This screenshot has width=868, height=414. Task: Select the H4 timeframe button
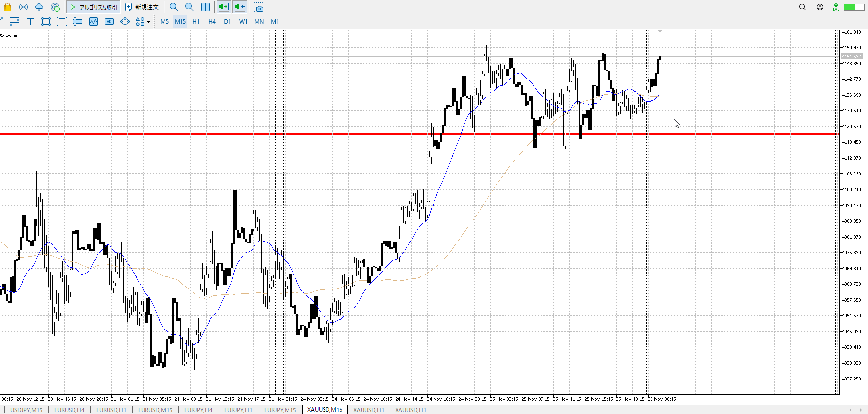coord(212,22)
